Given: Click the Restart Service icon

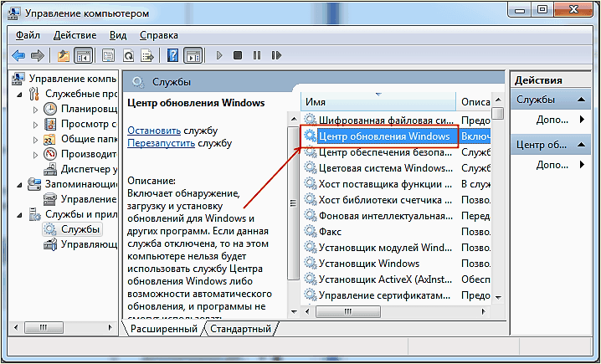Looking at the screenshot, I should tap(276, 55).
